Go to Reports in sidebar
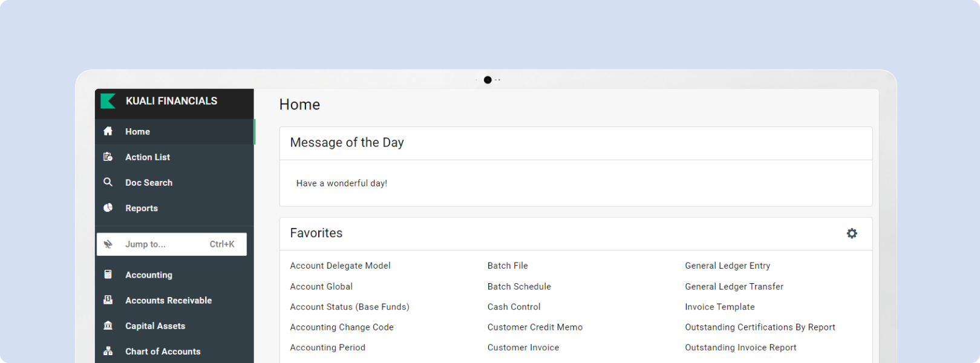 tap(174, 208)
